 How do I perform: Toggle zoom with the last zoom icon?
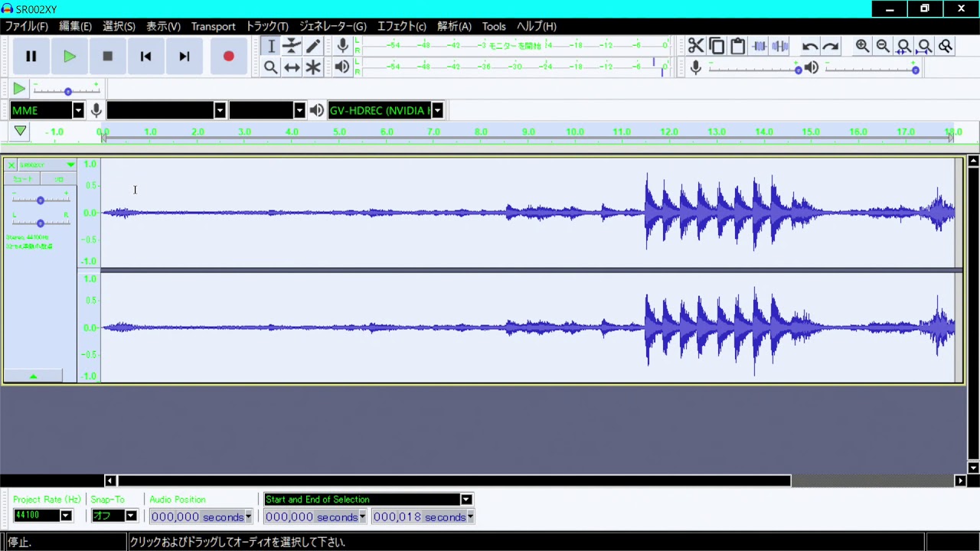tap(946, 47)
